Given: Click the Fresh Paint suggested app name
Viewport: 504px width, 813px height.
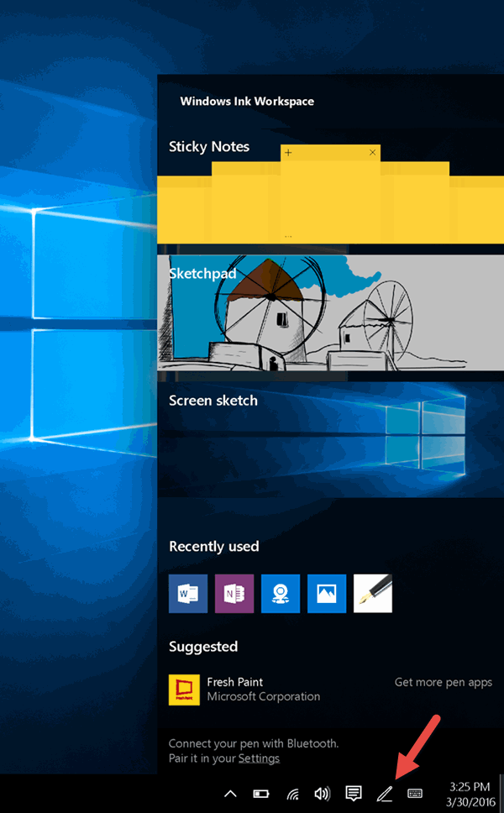Looking at the screenshot, I should pyautogui.click(x=235, y=682).
